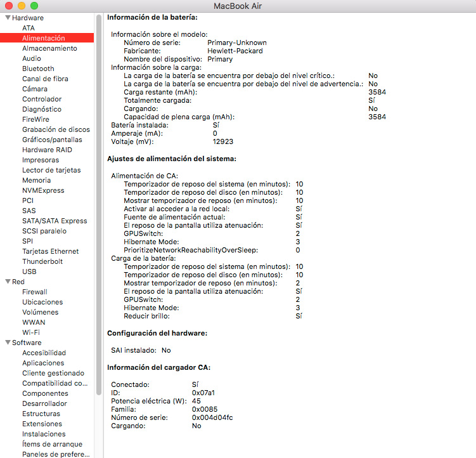The height and width of the screenshot is (458, 476).
Task: Select Cámara in the hardware list
Action: (35, 89)
